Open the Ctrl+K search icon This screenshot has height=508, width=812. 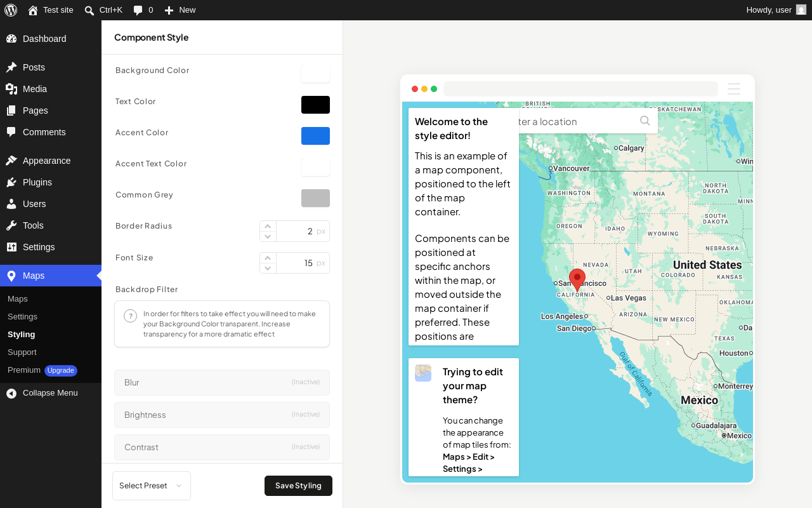(89, 10)
